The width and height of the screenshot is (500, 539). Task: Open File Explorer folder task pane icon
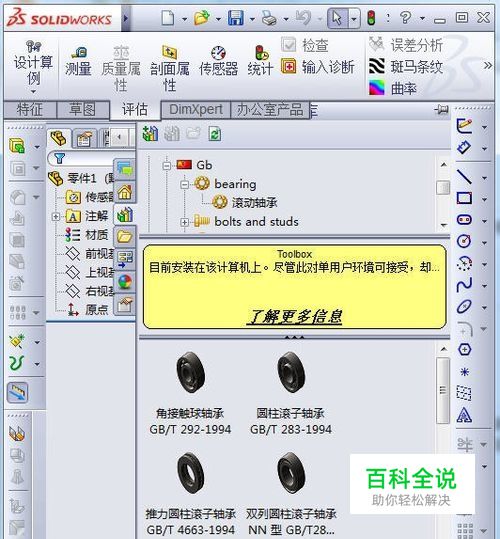(x=124, y=237)
